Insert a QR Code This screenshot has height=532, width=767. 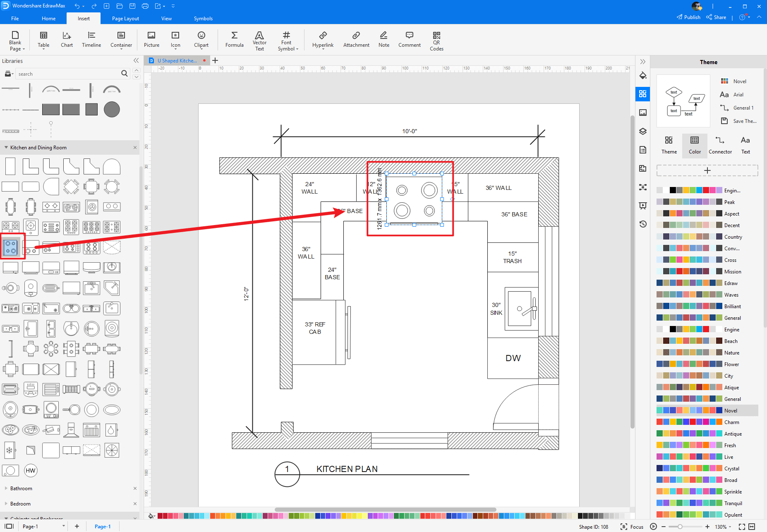(x=436, y=40)
